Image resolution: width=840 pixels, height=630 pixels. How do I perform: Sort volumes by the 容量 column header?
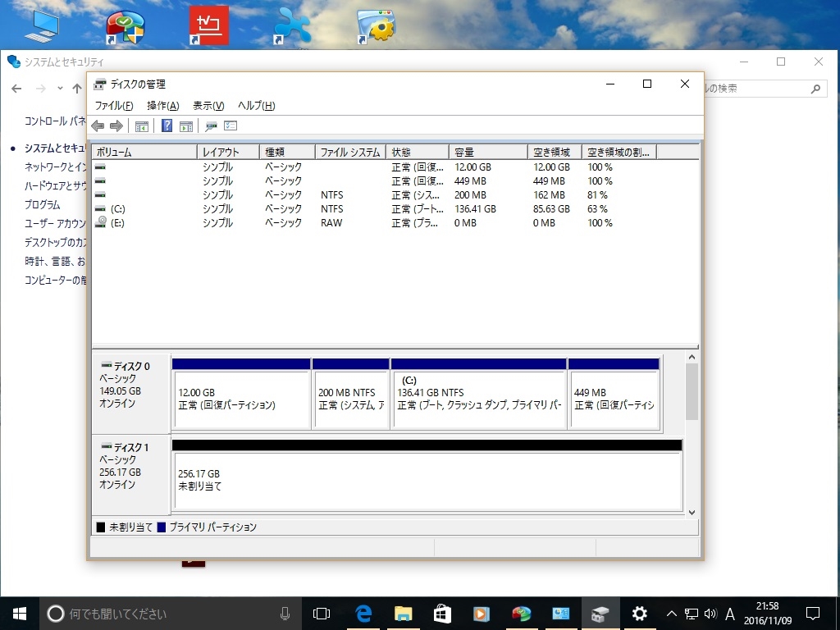click(x=487, y=153)
